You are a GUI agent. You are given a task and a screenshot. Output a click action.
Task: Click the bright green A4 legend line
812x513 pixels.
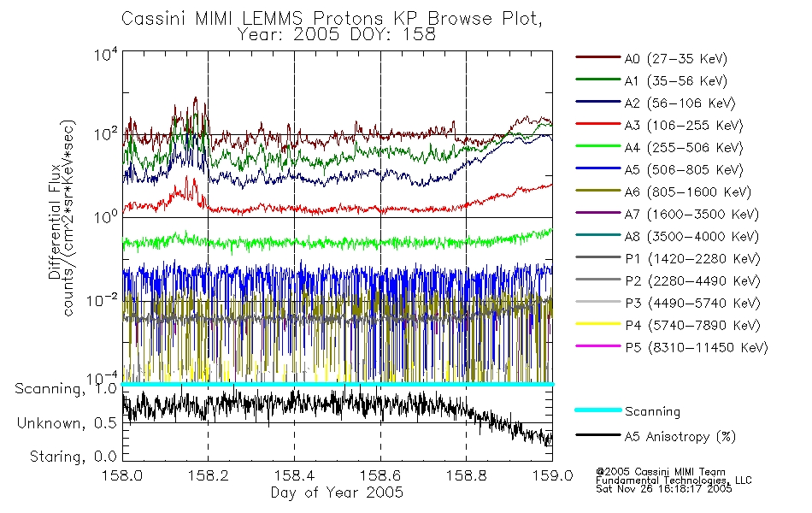pyautogui.click(x=597, y=146)
